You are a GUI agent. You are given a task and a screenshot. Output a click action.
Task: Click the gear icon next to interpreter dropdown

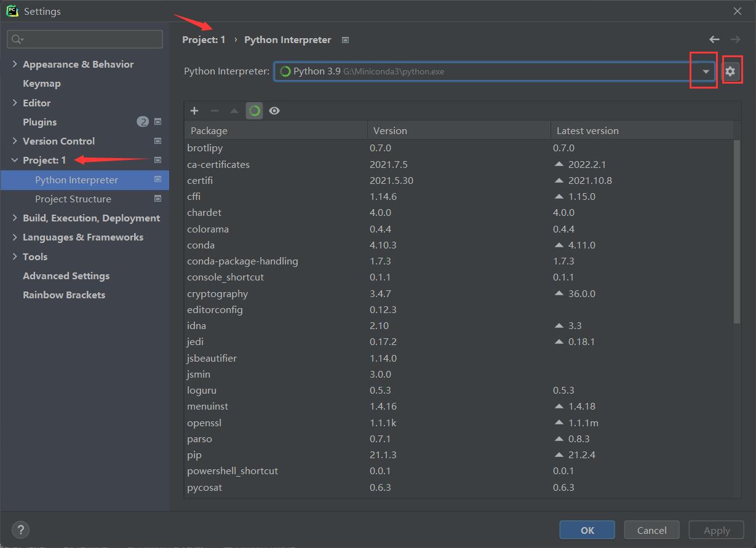(730, 71)
